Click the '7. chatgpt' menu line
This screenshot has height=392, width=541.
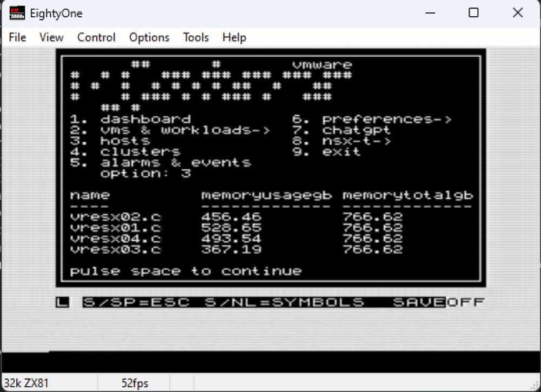pos(341,130)
